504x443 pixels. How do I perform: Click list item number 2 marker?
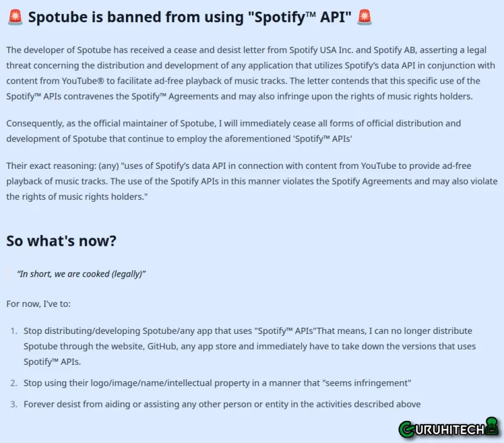tap(13, 383)
